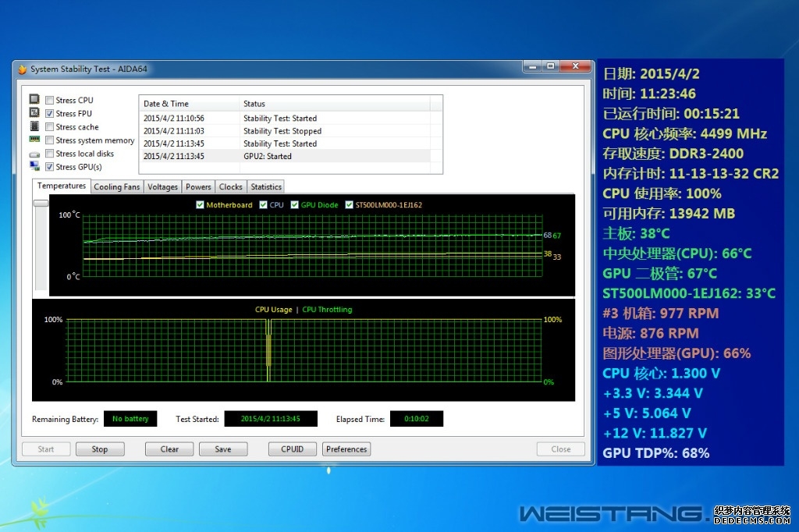
Task: Click the AIDA64 flame icon in title bar
Action: click(x=22, y=69)
